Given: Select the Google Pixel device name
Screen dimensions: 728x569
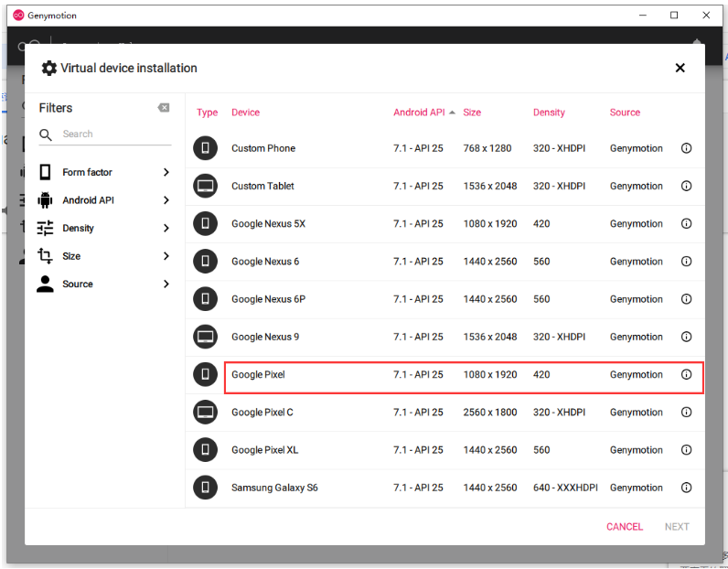Looking at the screenshot, I should (258, 374).
